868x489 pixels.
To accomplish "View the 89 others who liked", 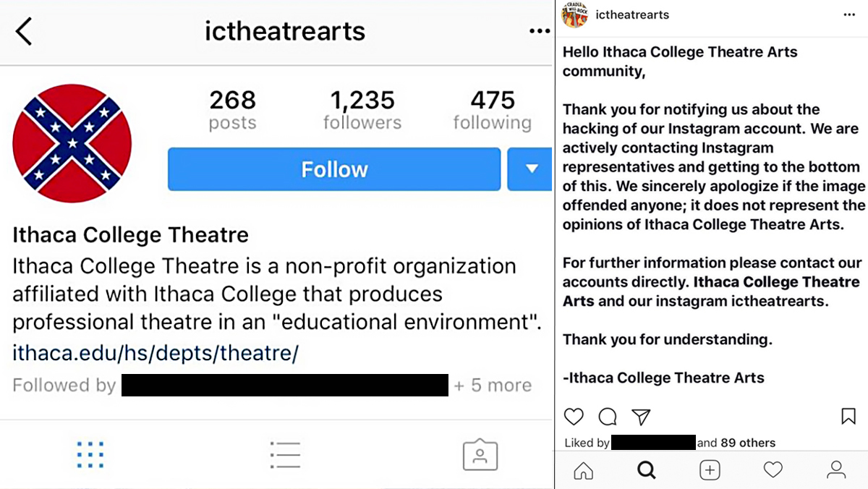I will point(748,443).
